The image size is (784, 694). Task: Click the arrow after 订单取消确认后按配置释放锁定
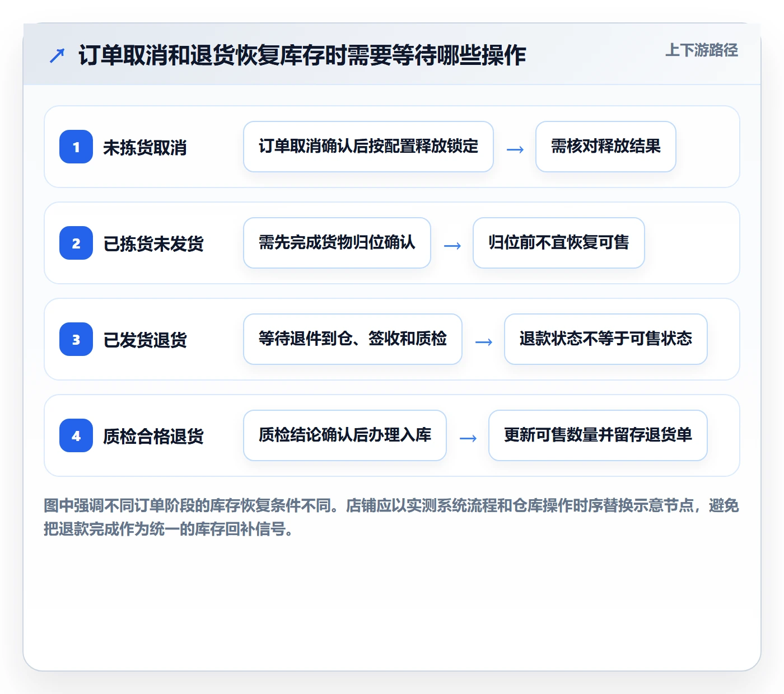point(515,149)
